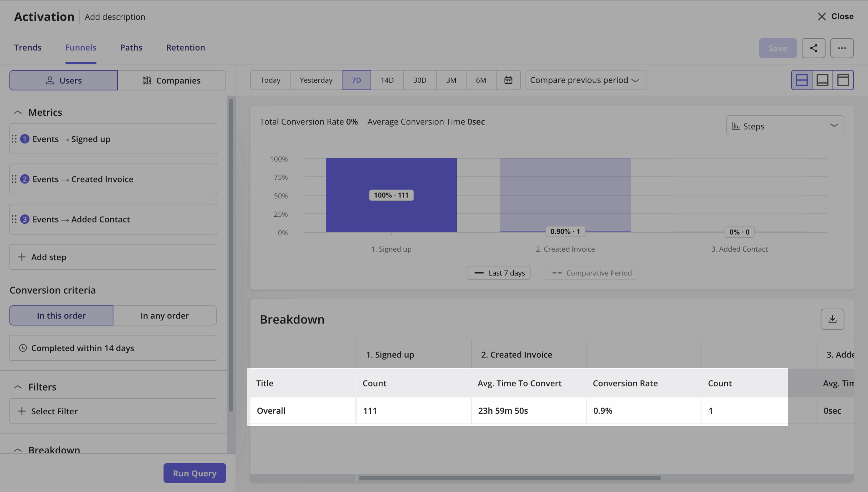
Task: Switch to Companies view
Action: point(172,80)
